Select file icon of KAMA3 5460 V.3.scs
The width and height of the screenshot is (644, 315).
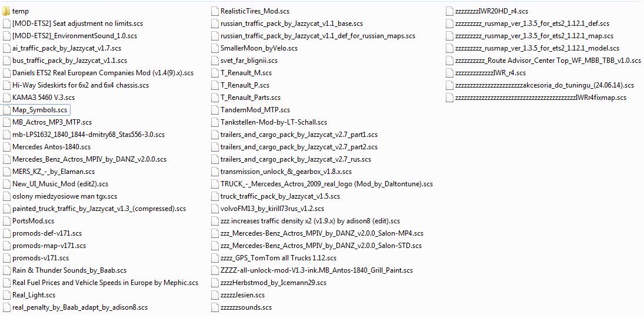coord(6,98)
